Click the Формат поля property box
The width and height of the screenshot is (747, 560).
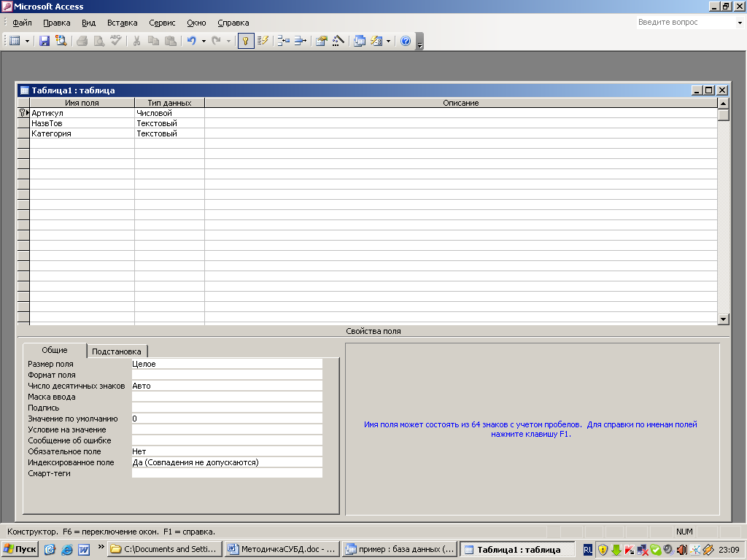tap(227, 375)
